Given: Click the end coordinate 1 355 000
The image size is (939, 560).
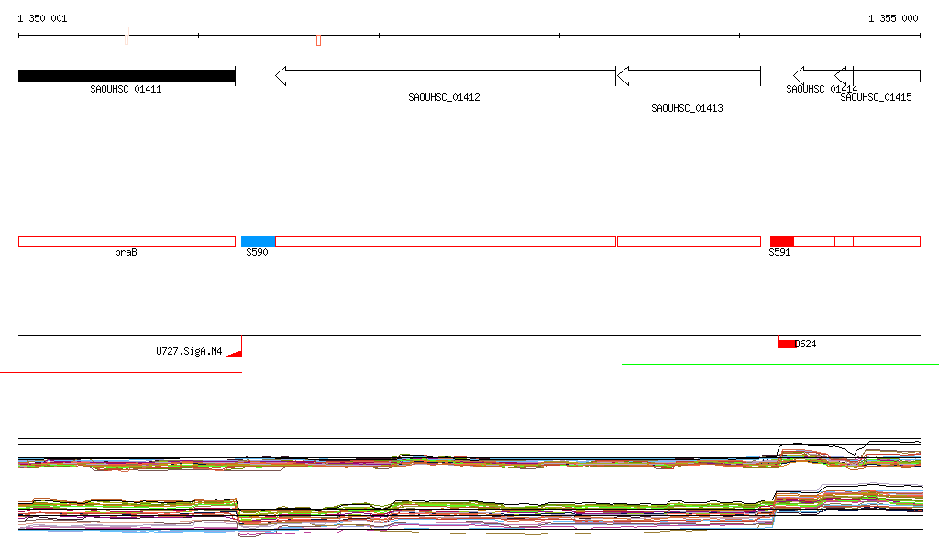Looking at the screenshot, I should [893, 18].
